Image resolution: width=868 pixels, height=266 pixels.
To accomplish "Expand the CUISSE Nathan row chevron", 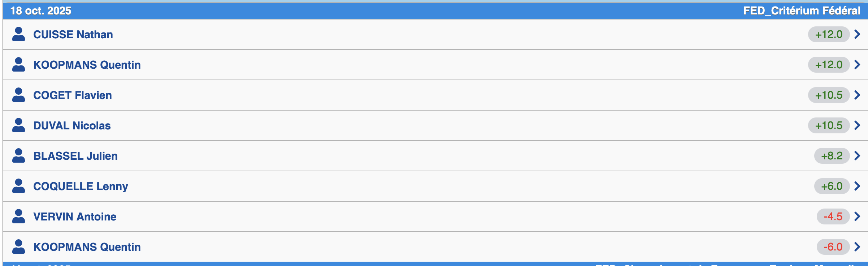I will tap(857, 34).
